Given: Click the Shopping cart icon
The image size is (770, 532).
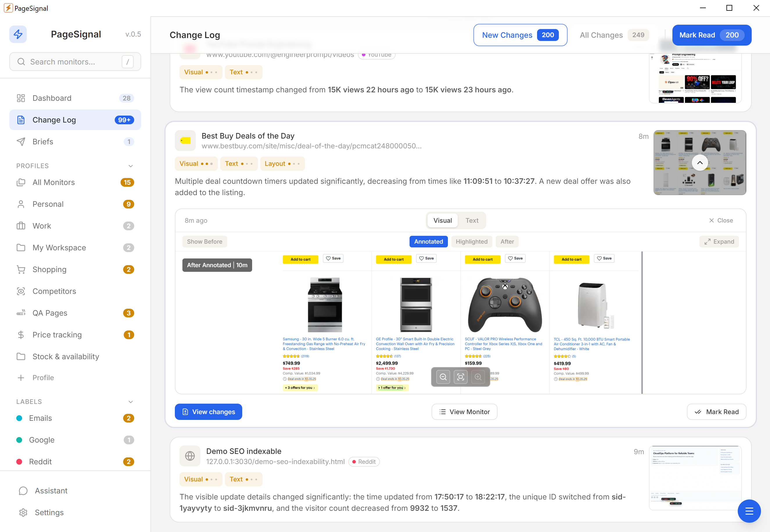Looking at the screenshot, I should pos(21,269).
